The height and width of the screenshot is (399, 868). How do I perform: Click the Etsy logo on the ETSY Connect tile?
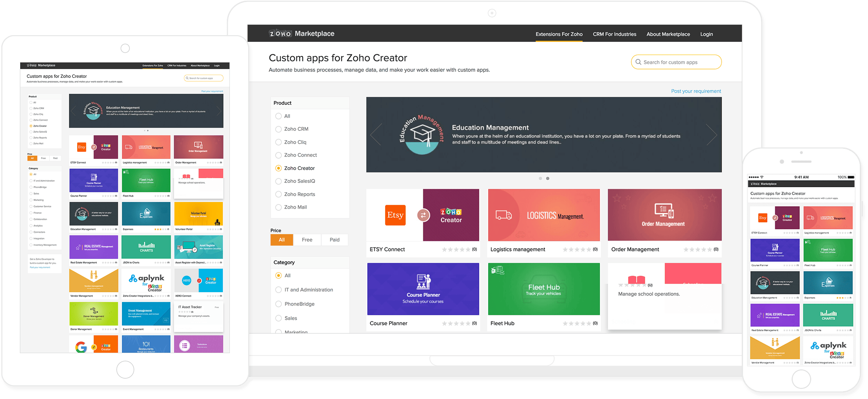coord(395,215)
